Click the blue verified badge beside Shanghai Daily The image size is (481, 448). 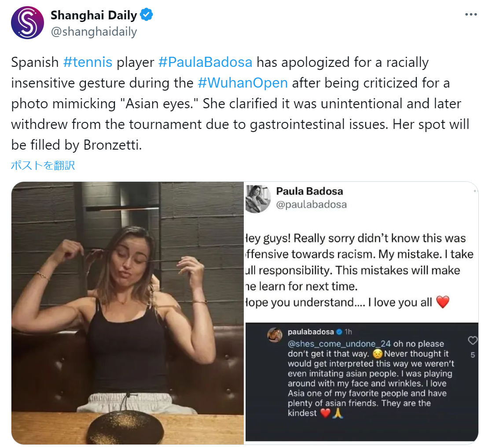(x=147, y=15)
